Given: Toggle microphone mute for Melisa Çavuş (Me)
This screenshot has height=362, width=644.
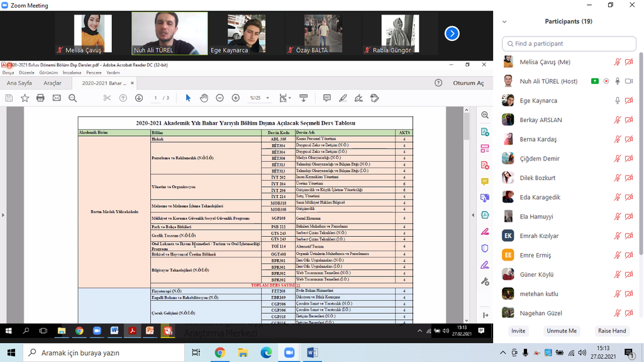Looking at the screenshot, I should click(x=618, y=62).
